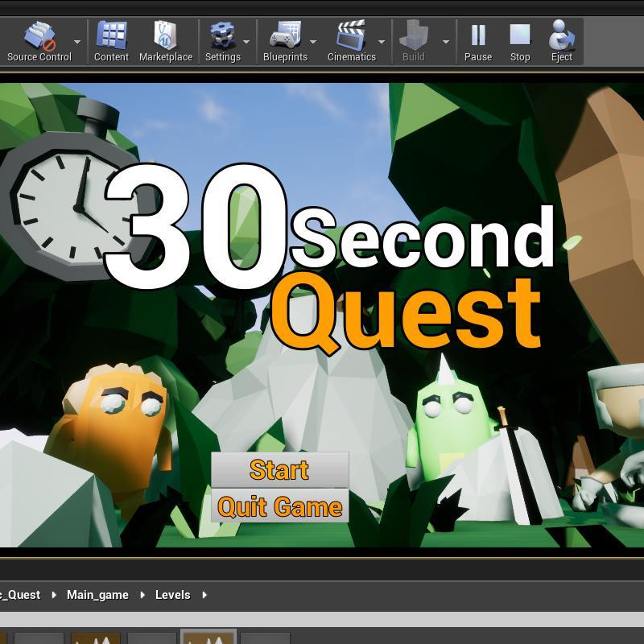This screenshot has width=644, height=644.
Task: Click the Start button in the game menu
Action: click(279, 471)
